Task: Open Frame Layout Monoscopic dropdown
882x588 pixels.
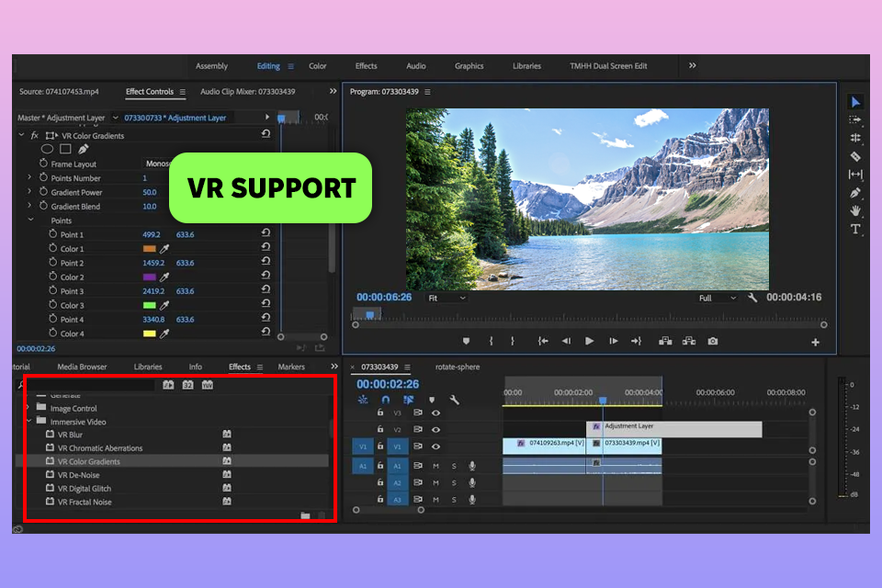Action: 157,164
